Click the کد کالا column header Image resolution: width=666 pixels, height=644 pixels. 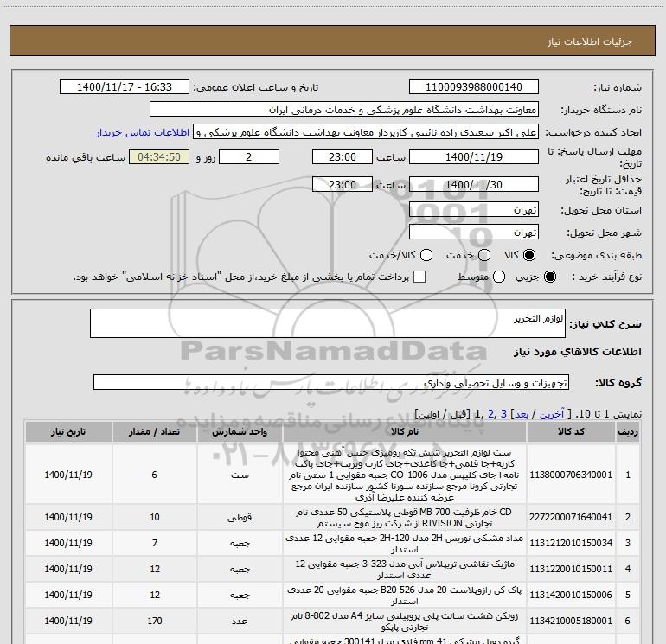tap(571, 431)
